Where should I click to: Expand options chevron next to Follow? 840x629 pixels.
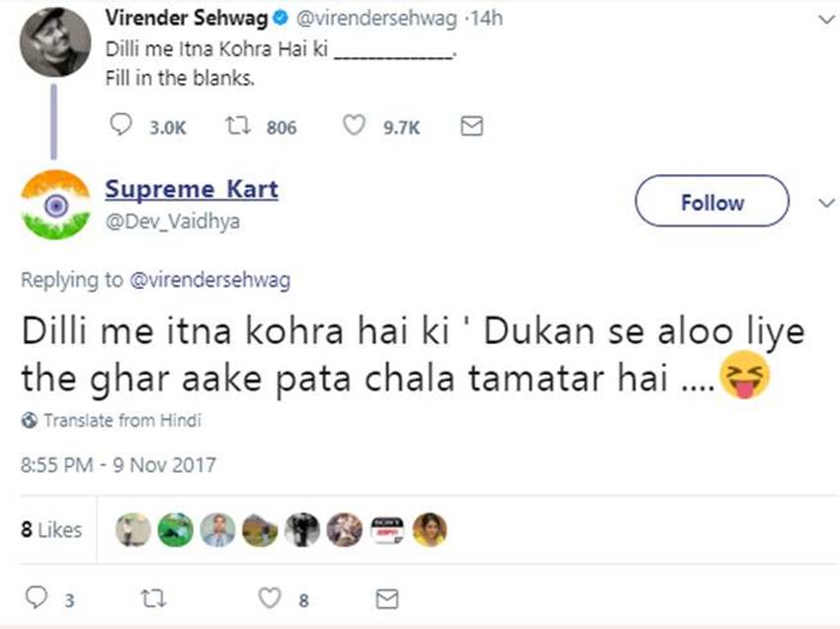pyautogui.click(x=826, y=202)
